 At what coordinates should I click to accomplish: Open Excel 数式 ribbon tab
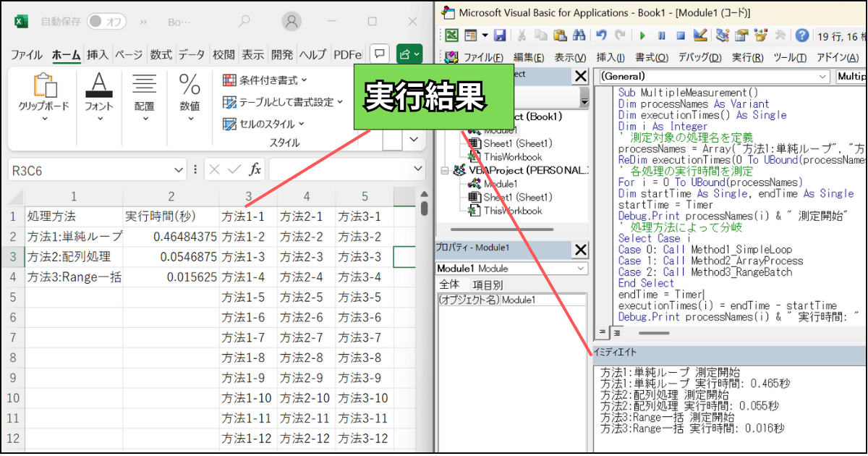click(x=161, y=54)
